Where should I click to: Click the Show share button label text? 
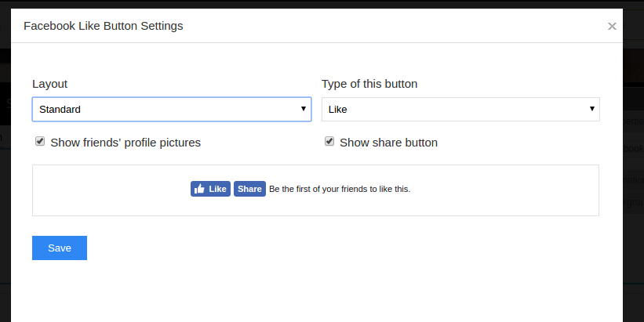388,143
